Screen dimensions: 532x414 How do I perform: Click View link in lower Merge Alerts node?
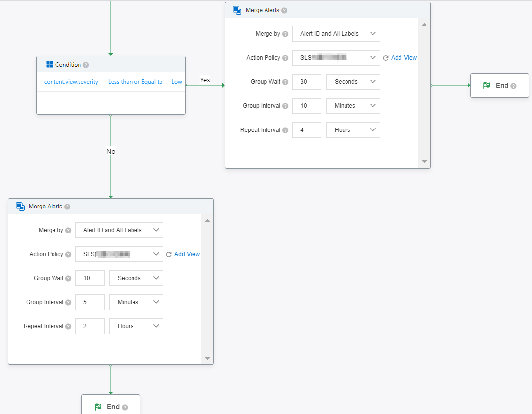tap(193, 254)
